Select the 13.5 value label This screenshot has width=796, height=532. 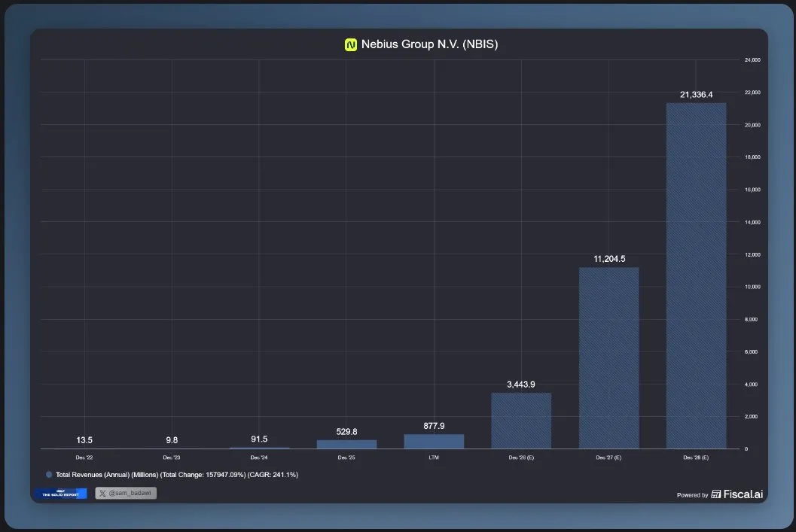coord(84,440)
